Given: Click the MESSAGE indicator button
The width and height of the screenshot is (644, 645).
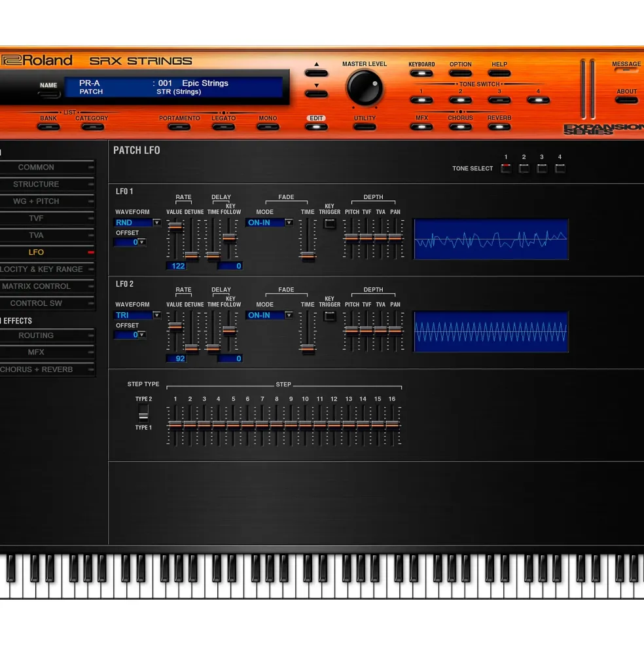Looking at the screenshot, I should click(x=626, y=70).
